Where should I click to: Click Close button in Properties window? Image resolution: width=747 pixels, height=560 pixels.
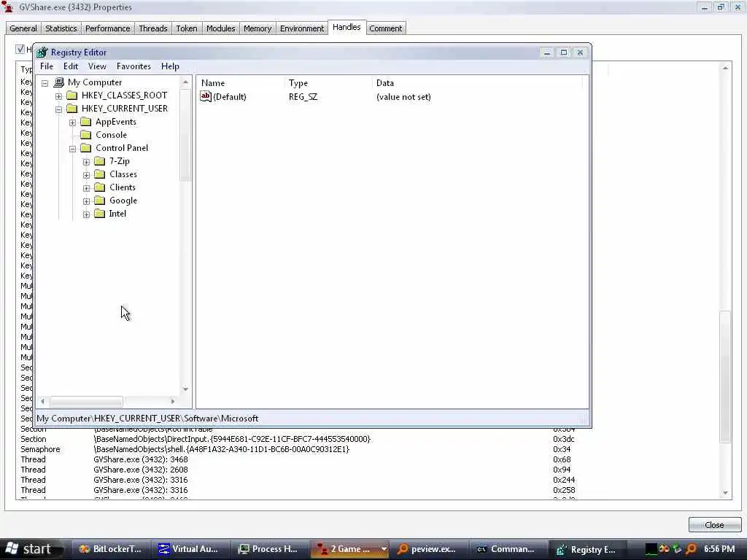(x=714, y=525)
